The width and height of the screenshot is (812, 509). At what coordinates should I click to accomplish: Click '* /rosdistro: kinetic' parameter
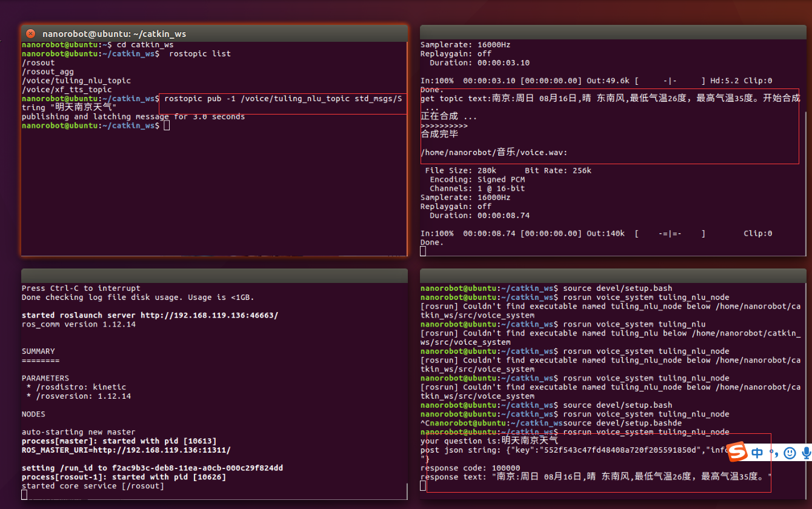pyautogui.click(x=76, y=387)
